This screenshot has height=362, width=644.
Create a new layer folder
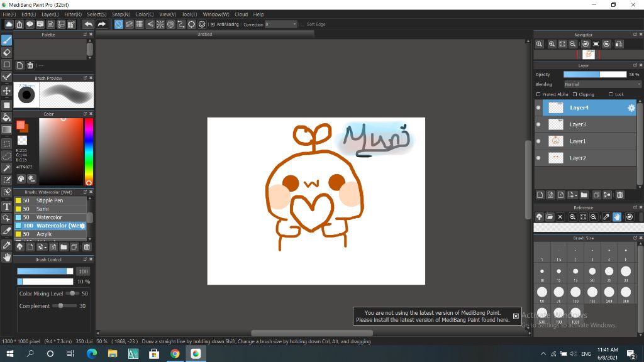584,195
